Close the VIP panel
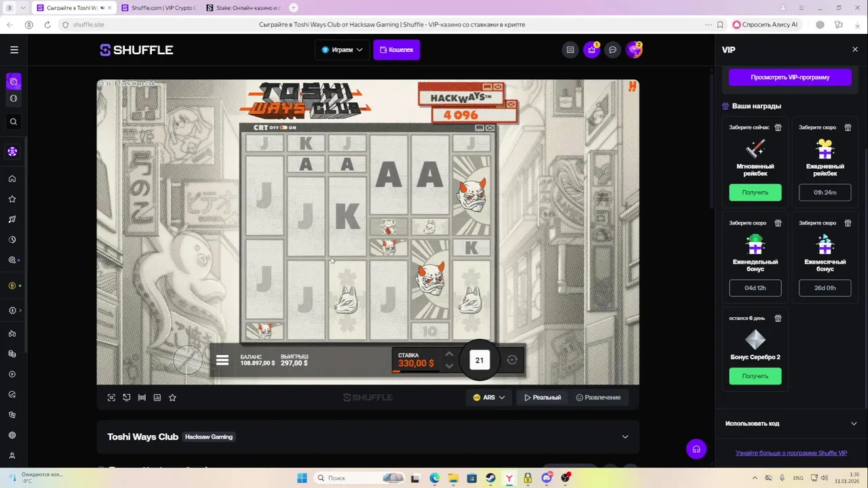This screenshot has height=488, width=868. tap(855, 49)
